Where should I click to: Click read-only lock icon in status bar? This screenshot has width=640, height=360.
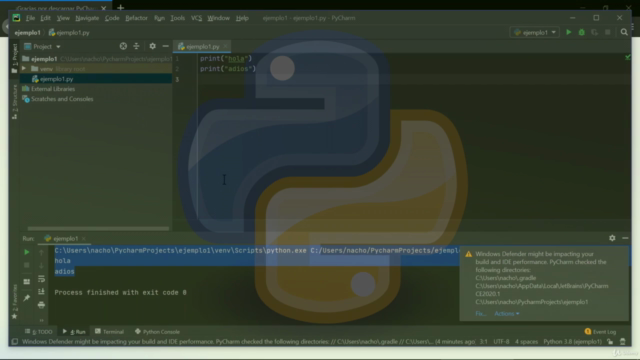tap(610, 342)
